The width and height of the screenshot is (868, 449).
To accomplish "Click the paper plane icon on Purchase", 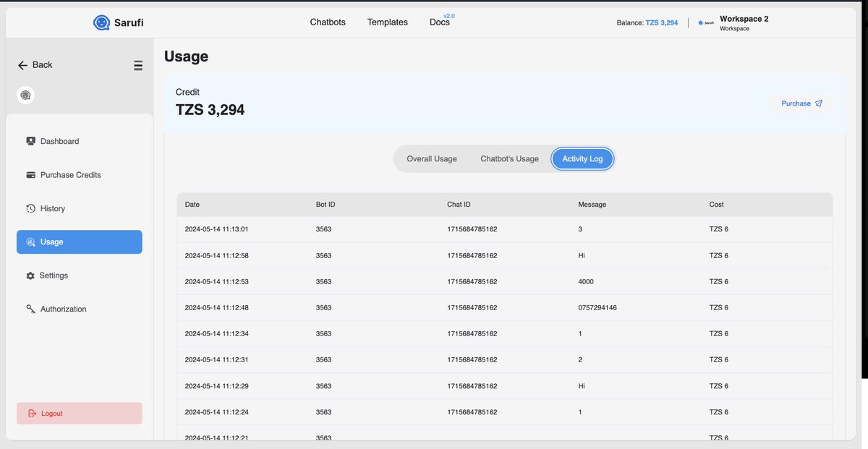I will click(x=819, y=103).
